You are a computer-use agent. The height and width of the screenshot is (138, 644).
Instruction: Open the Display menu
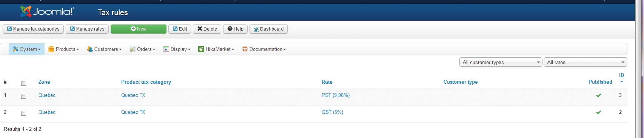[x=177, y=49]
